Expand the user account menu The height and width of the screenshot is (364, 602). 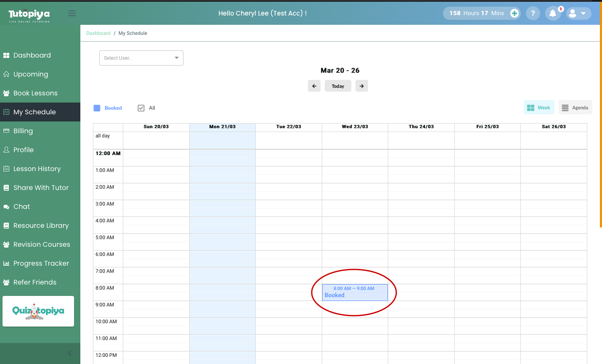578,13
